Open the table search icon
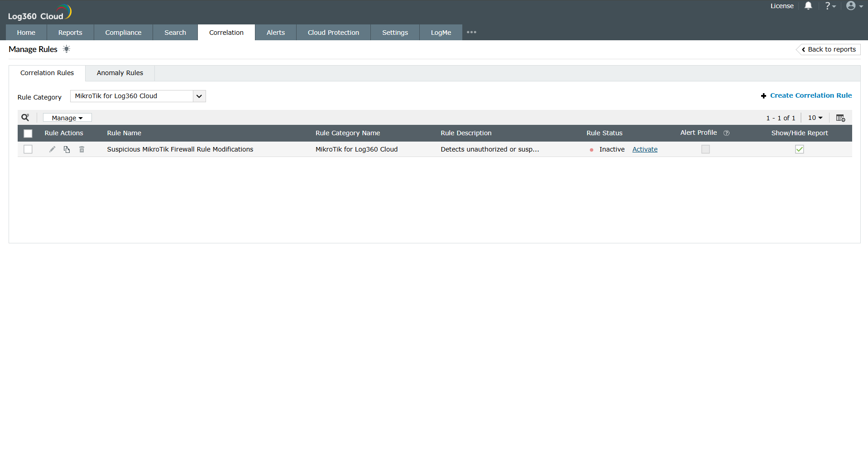 [x=25, y=118]
